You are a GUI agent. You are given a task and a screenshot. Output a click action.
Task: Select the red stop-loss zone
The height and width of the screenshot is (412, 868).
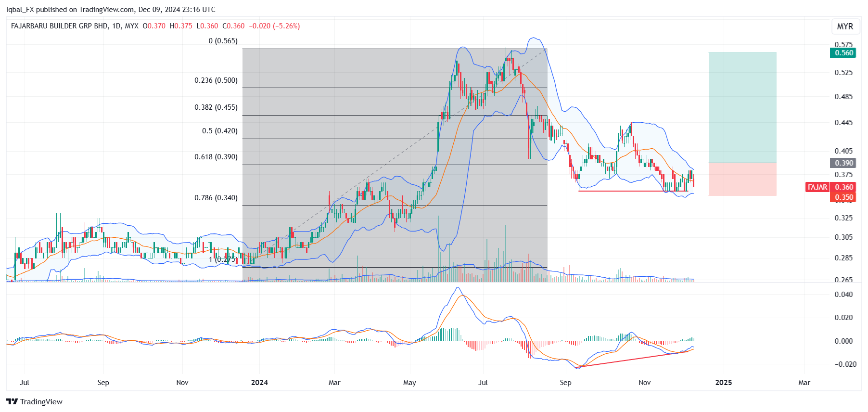point(742,179)
